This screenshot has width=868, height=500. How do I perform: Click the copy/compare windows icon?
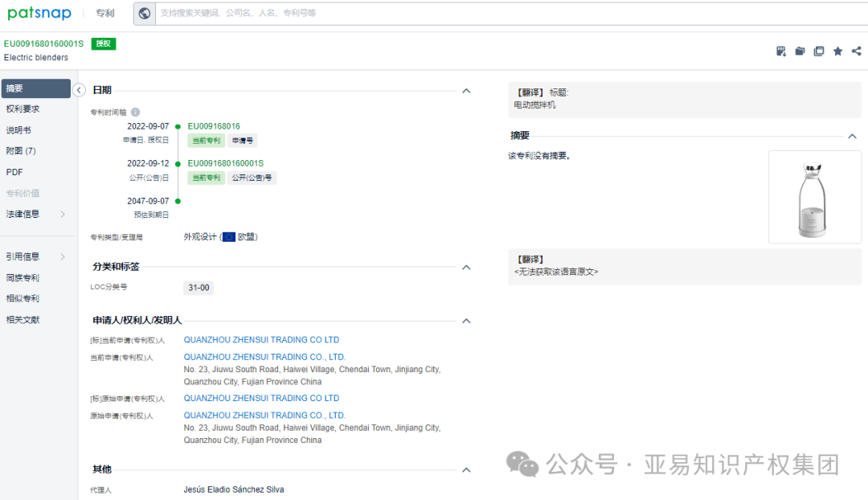(x=819, y=51)
